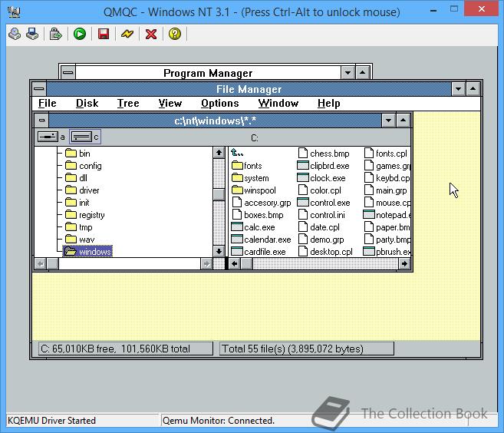Select clipbrd.exe in the file list

[324, 166]
